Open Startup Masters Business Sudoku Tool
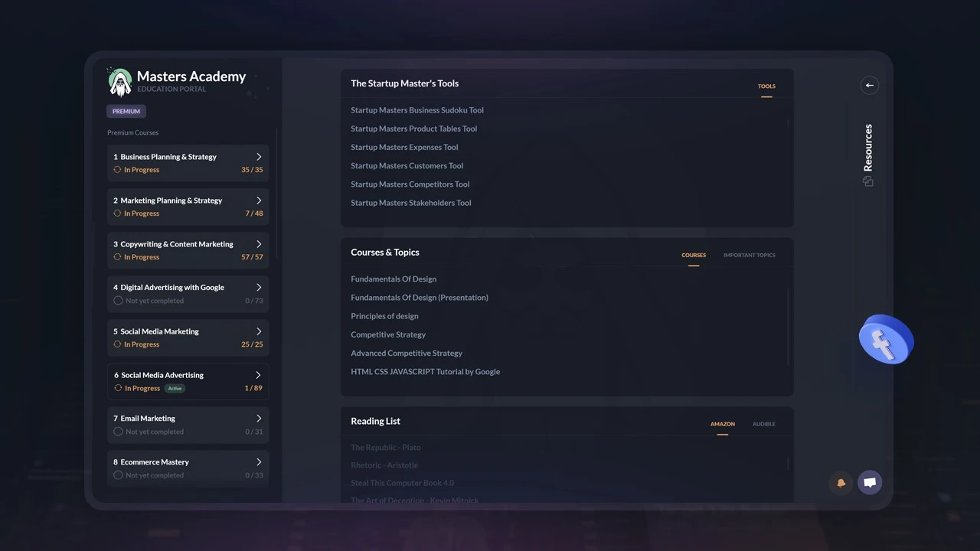This screenshot has width=980, height=551. [417, 110]
